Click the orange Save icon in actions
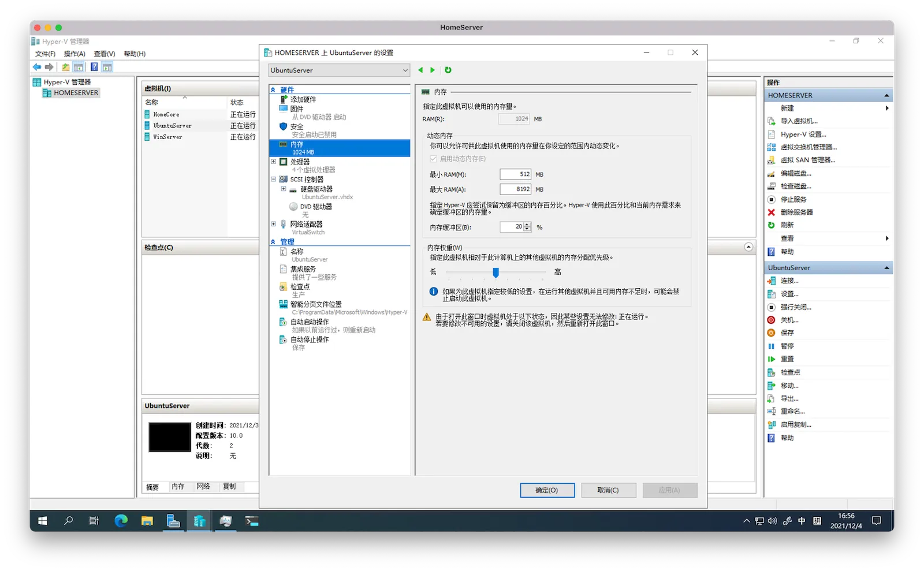Image resolution: width=924 pixels, height=571 pixels. point(771,333)
